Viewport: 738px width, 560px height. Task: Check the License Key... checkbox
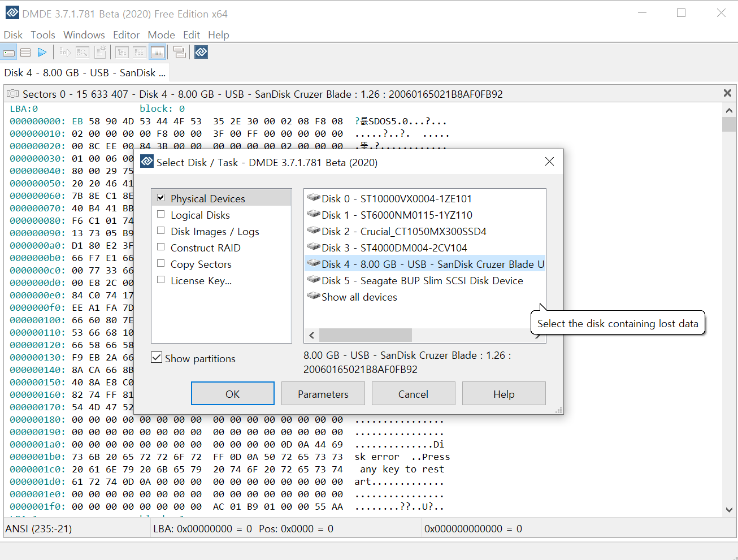coord(161,280)
